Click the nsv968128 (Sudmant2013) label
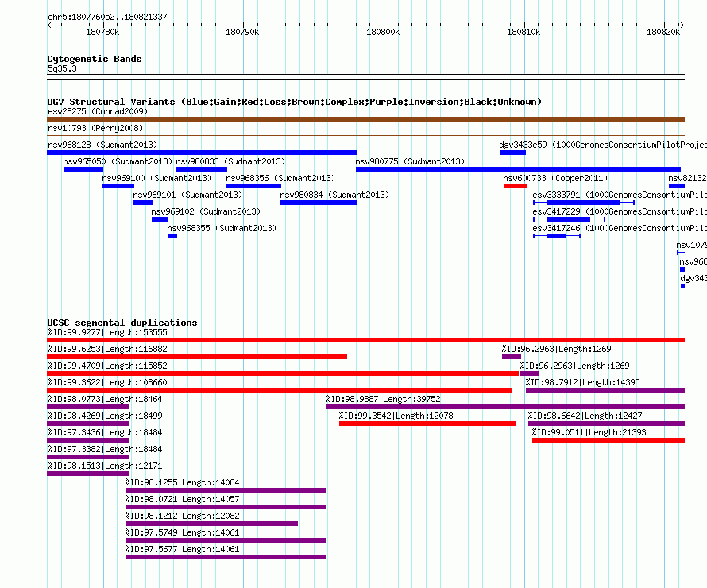707x588 pixels. point(102,145)
